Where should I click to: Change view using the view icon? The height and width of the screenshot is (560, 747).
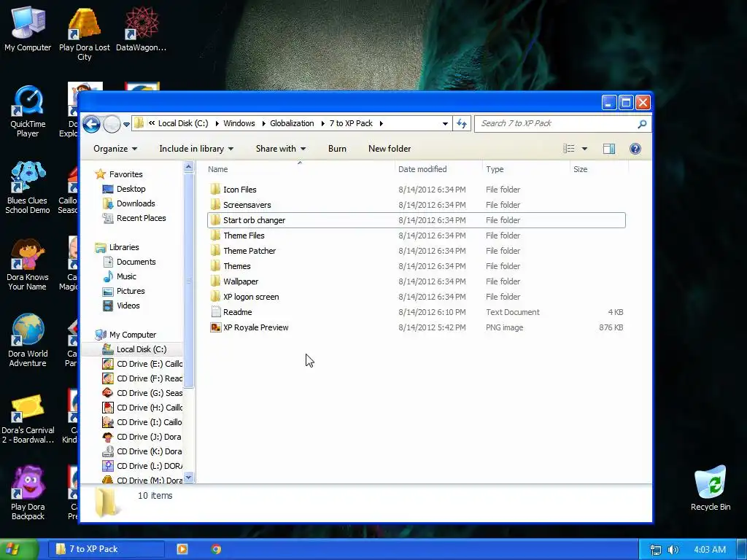568,149
